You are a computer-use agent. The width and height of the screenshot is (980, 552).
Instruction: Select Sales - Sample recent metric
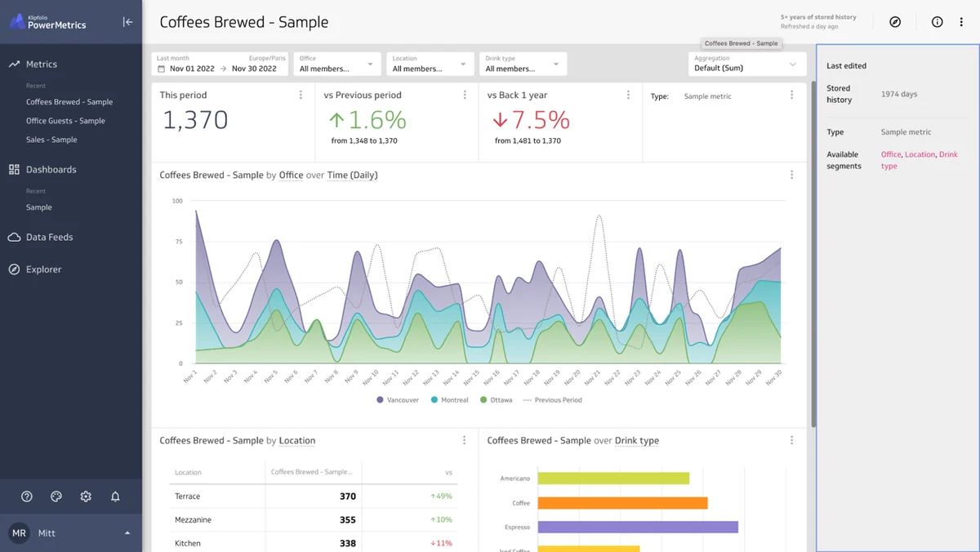[51, 140]
